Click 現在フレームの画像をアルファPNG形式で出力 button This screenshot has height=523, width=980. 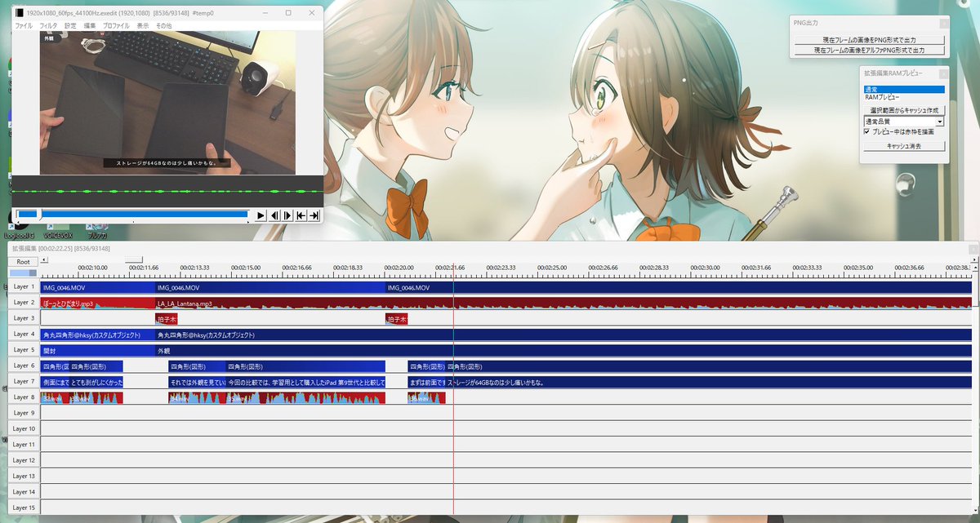pos(869,51)
